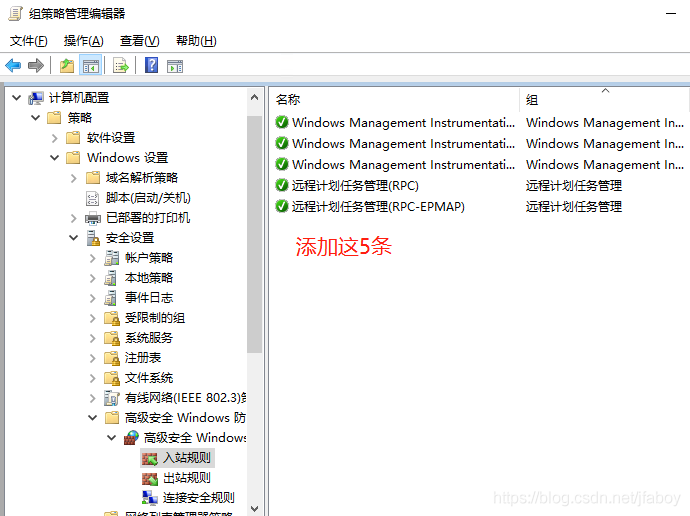
Task: Toggle the Show/Hide action pane icon
Action: coord(175,66)
